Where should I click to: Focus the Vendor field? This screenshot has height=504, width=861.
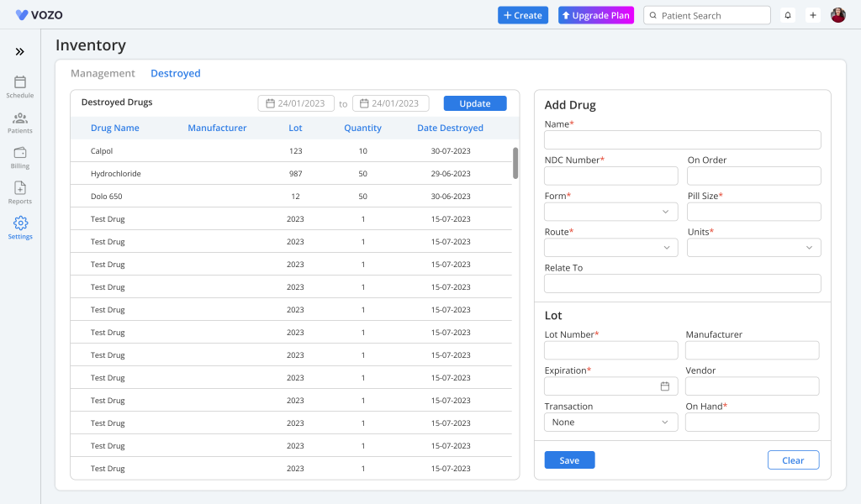tap(753, 386)
